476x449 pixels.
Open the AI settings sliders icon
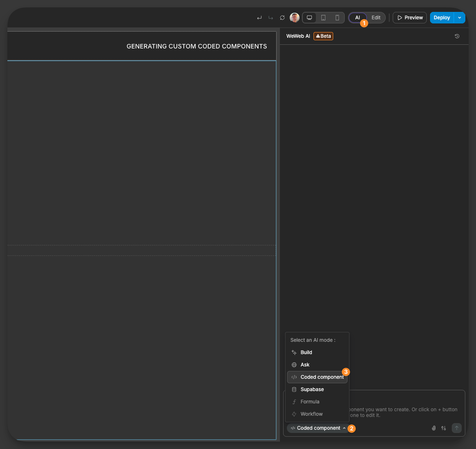tap(444, 428)
